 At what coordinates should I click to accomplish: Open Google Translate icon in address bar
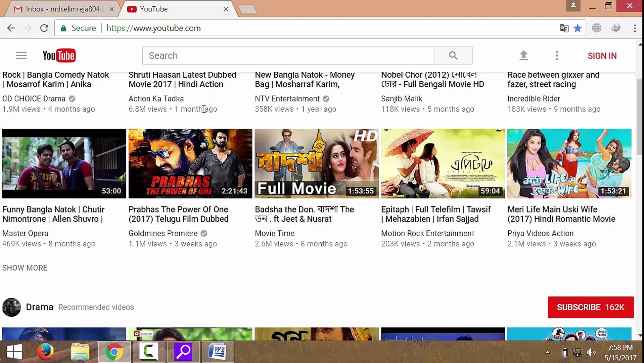(564, 28)
